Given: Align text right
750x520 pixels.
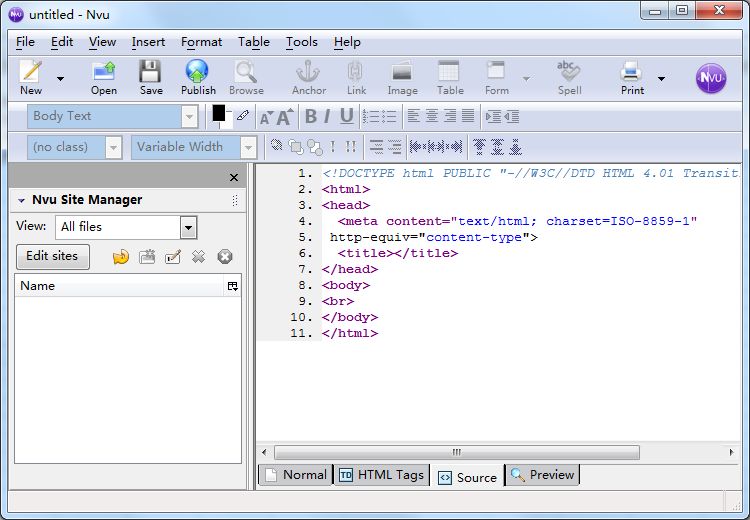Looking at the screenshot, I should tap(450, 116).
